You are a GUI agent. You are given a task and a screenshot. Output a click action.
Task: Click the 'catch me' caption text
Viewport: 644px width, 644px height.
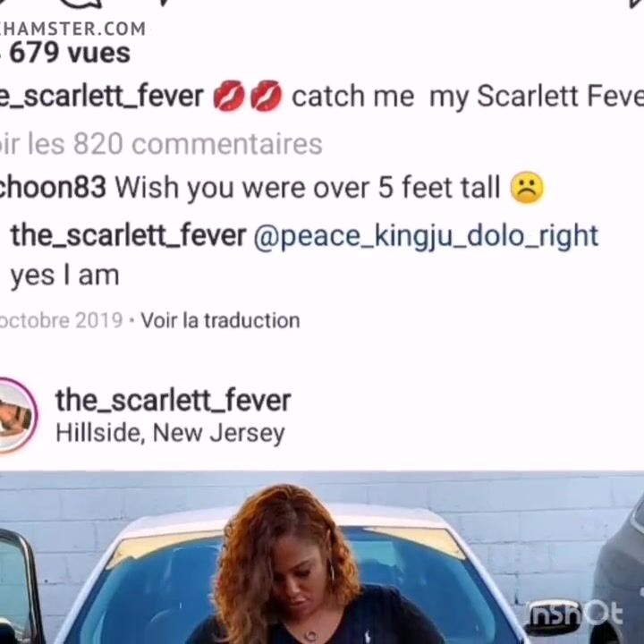(x=352, y=96)
